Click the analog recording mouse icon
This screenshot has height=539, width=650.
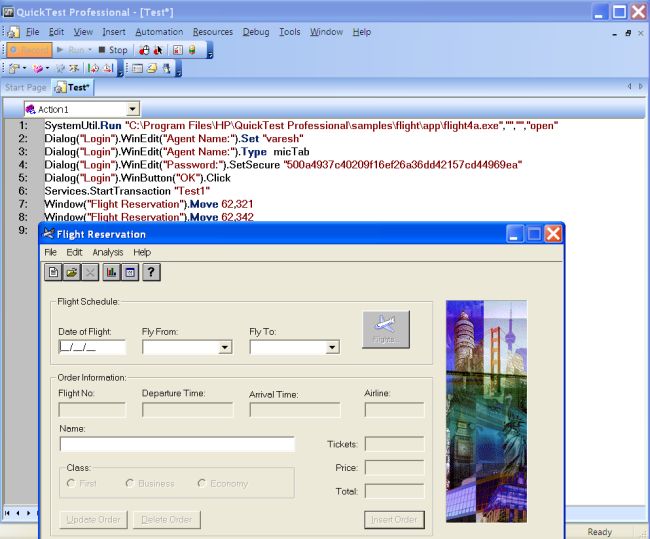(144, 50)
